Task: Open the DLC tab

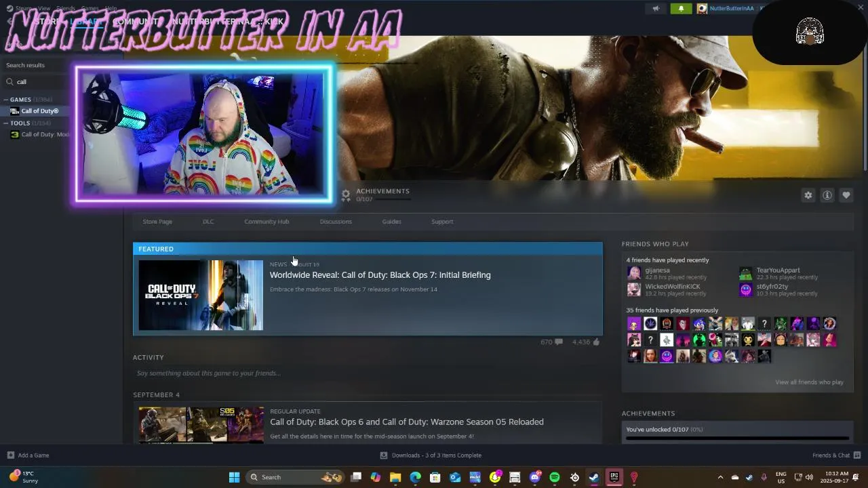Action: pos(208,222)
